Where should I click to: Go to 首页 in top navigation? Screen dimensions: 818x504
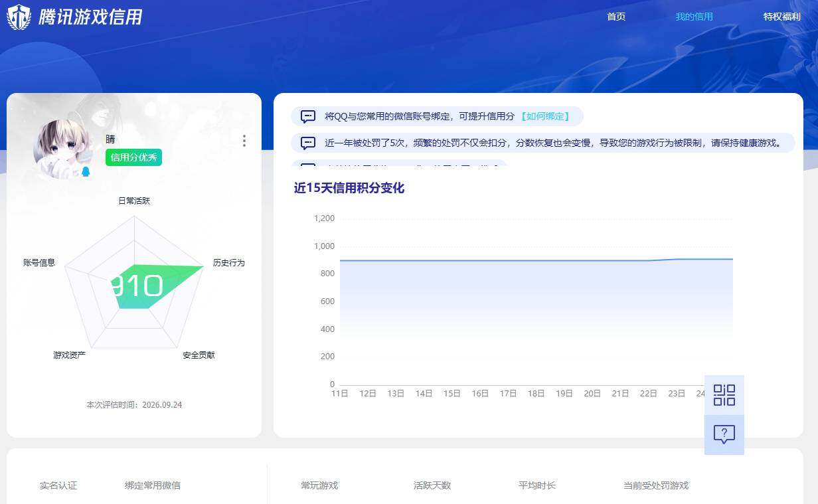coord(616,17)
